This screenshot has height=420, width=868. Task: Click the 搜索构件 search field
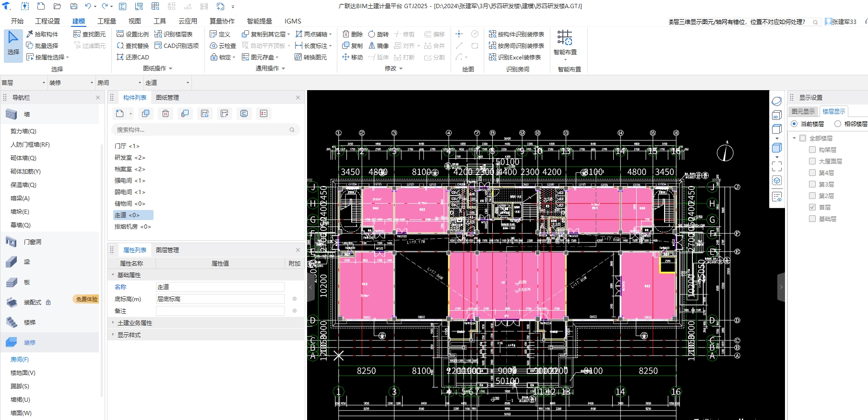[x=206, y=130]
